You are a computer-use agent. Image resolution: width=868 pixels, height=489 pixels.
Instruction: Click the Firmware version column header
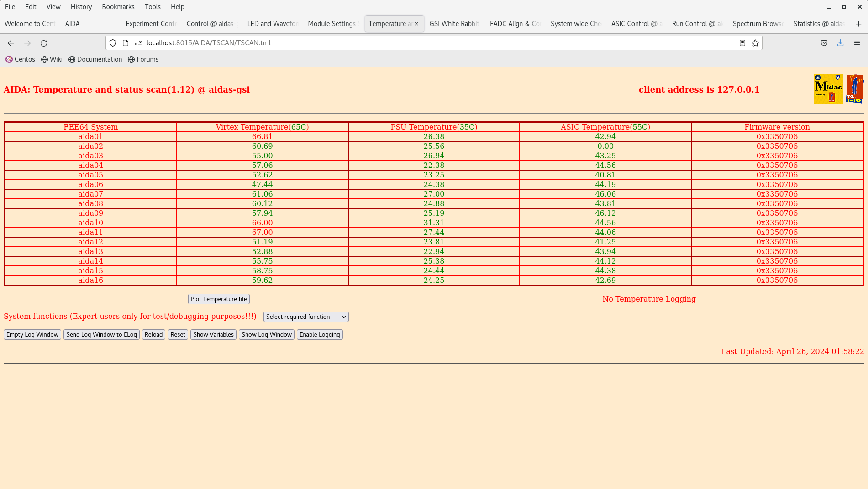pos(777,127)
